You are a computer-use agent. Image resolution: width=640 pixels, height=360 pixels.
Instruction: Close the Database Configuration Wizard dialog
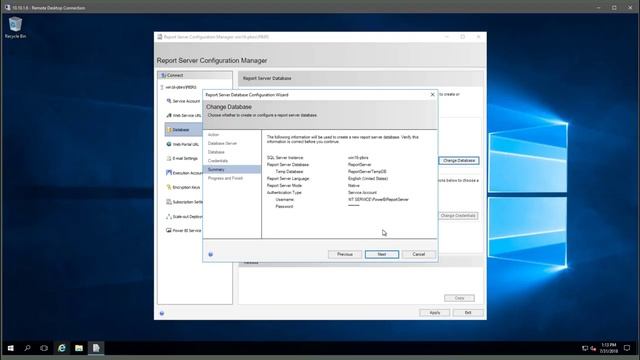point(433,94)
